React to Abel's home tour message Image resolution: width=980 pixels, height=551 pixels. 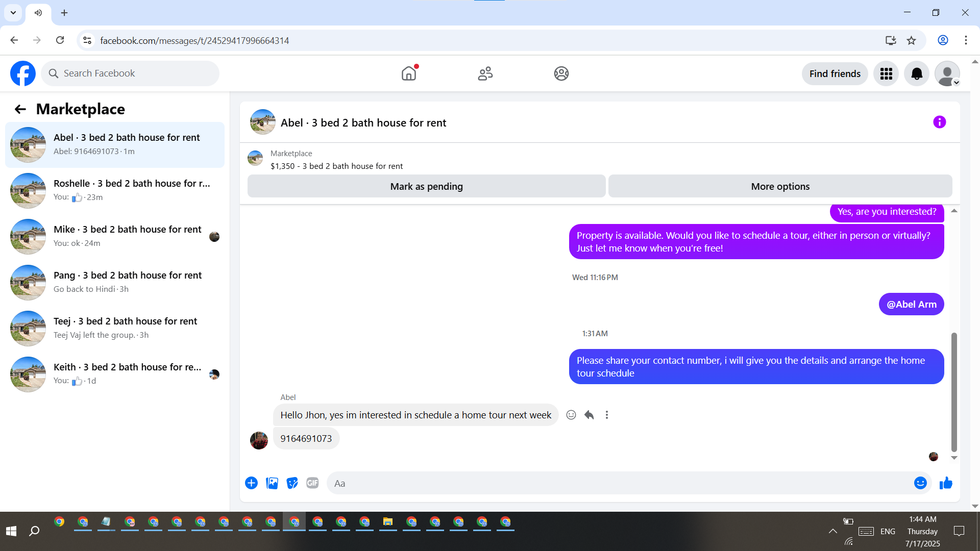tap(571, 415)
